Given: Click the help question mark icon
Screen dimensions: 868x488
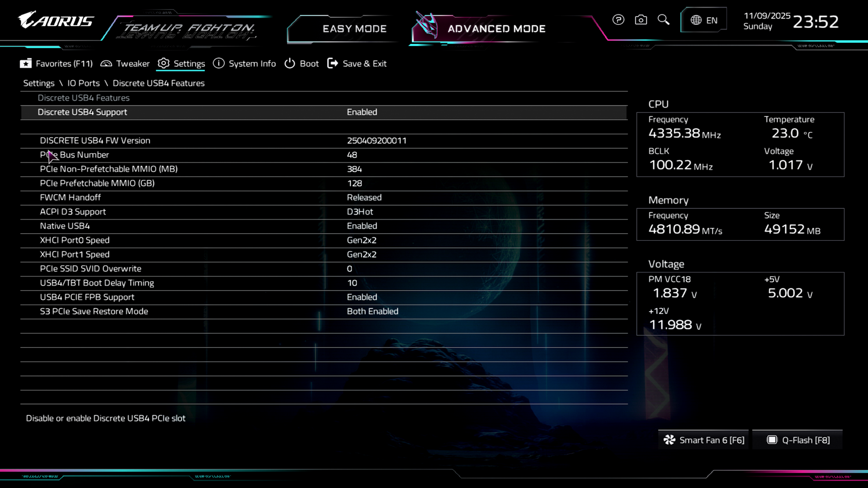Looking at the screenshot, I should pos(618,20).
